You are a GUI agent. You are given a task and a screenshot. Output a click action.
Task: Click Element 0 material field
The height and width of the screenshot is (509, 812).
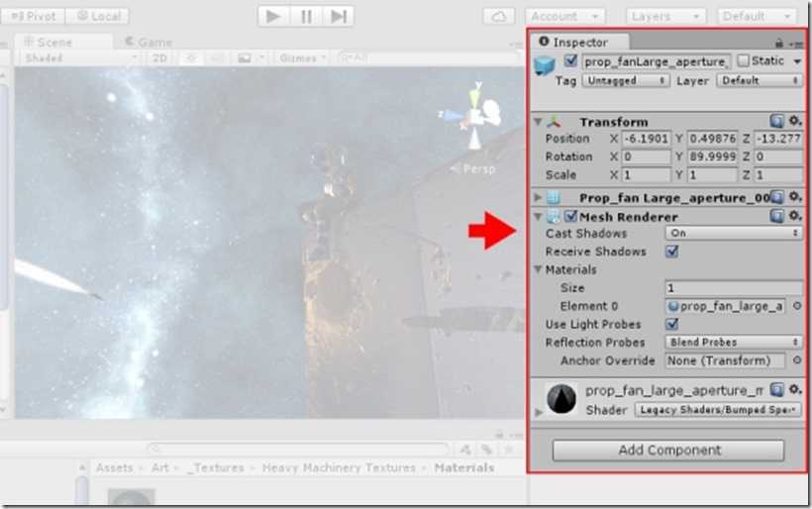click(x=726, y=307)
